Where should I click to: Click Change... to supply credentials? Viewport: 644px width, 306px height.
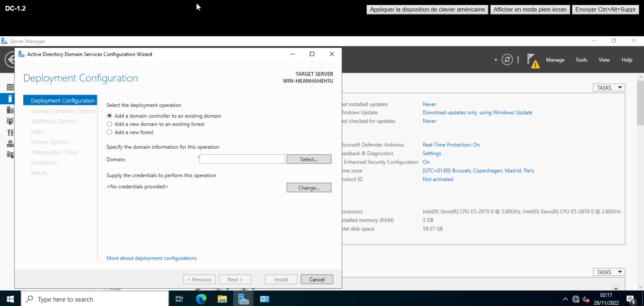pyautogui.click(x=309, y=188)
